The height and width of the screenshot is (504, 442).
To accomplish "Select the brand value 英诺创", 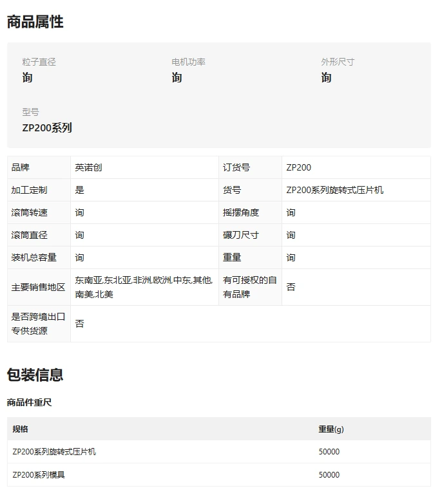I will click(88, 167).
